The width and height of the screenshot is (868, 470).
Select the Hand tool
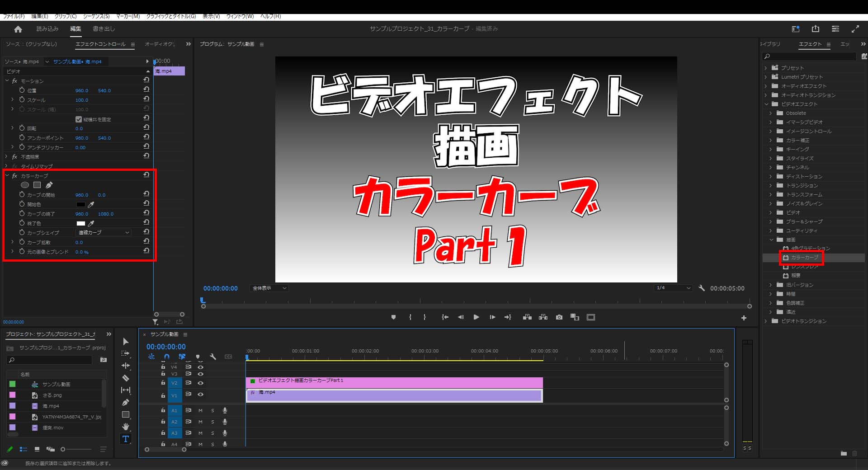(x=126, y=427)
